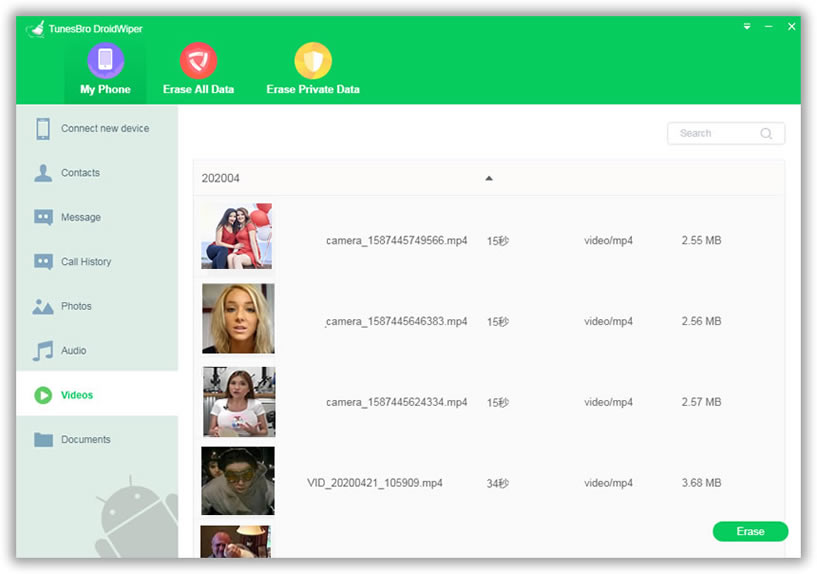The height and width of the screenshot is (574, 817).
Task: Click the 2.57 MB size value
Action: [x=701, y=402]
